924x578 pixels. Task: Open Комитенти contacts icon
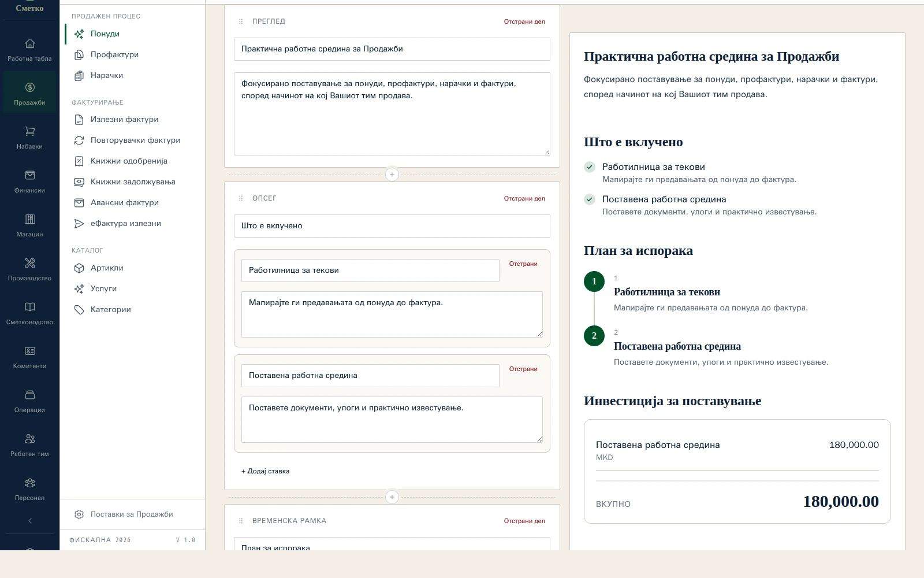click(x=29, y=351)
